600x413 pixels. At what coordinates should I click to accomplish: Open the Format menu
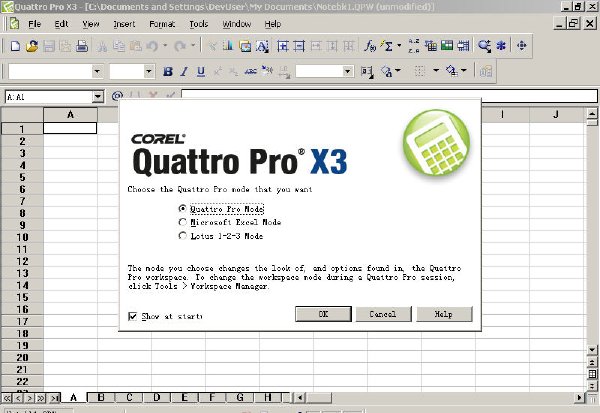coord(162,24)
